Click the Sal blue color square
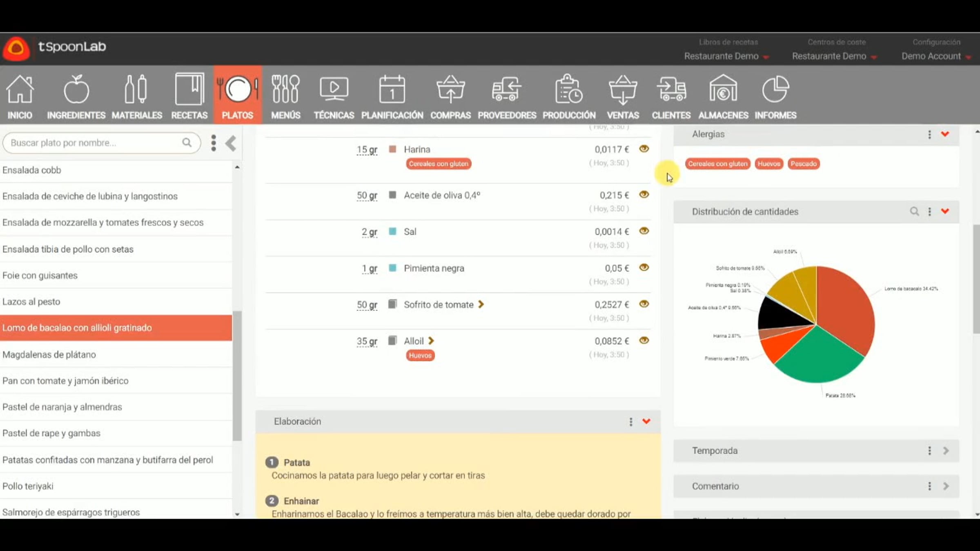This screenshot has width=980, height=551. pos(392,231)
